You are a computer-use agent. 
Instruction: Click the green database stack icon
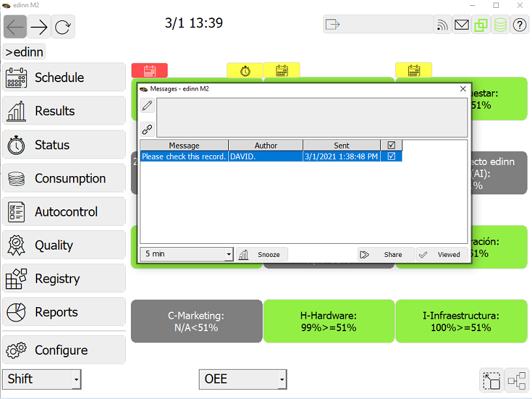(x=500, y=24)
